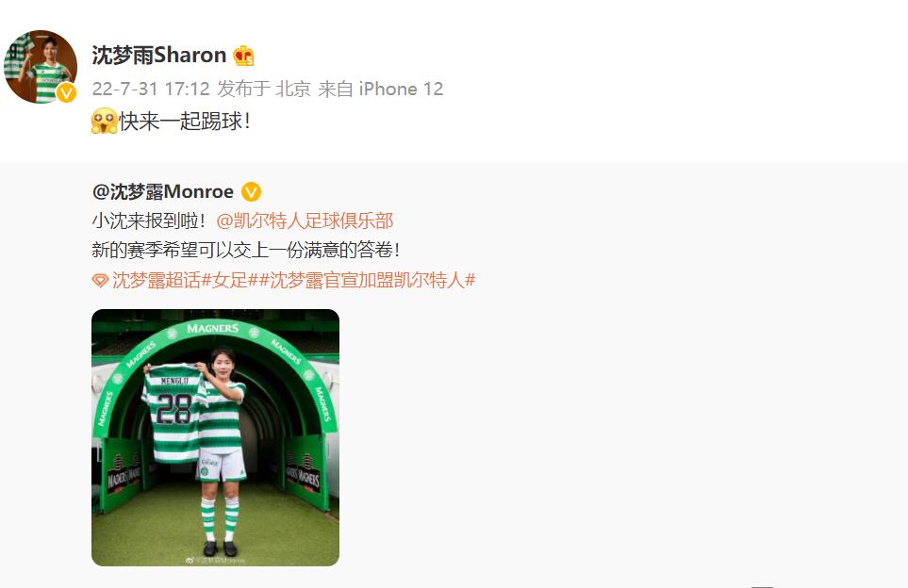Open the 沈梦雨Sharon username link
Image resolution: width=908 pixels, height=588 pixels.
(159, 56)
